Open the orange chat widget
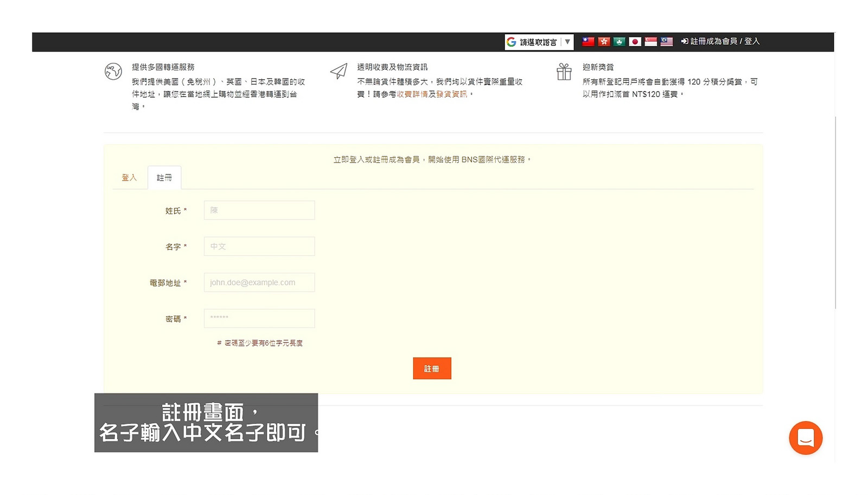 pyautogui.click(x=806, y=438)
